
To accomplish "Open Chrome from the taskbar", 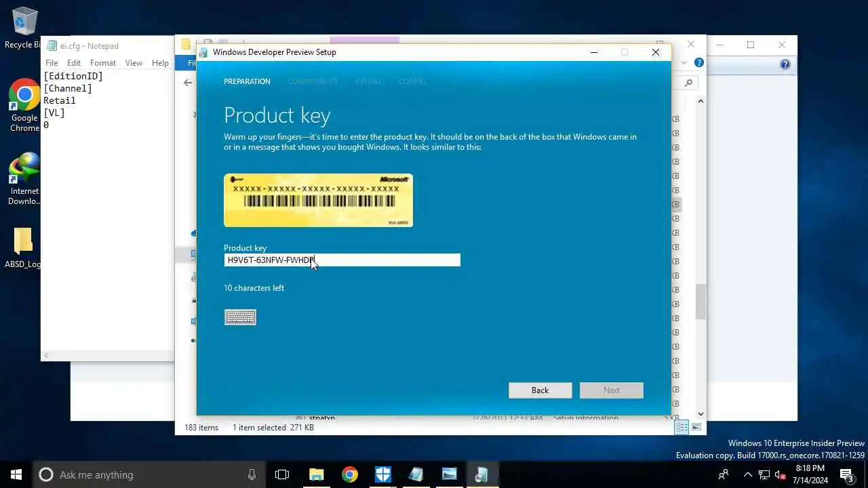I will [x=350, y=474].
